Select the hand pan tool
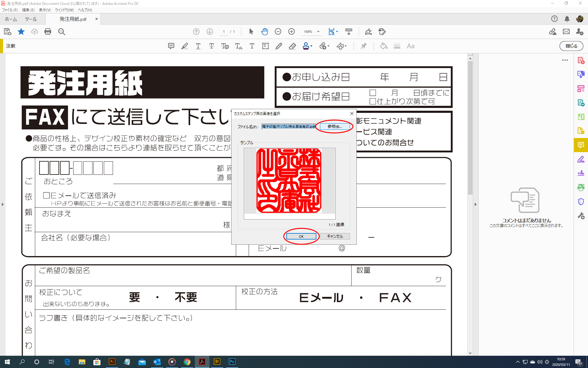Viewport: 588px width, 368px height. [265, 32]
